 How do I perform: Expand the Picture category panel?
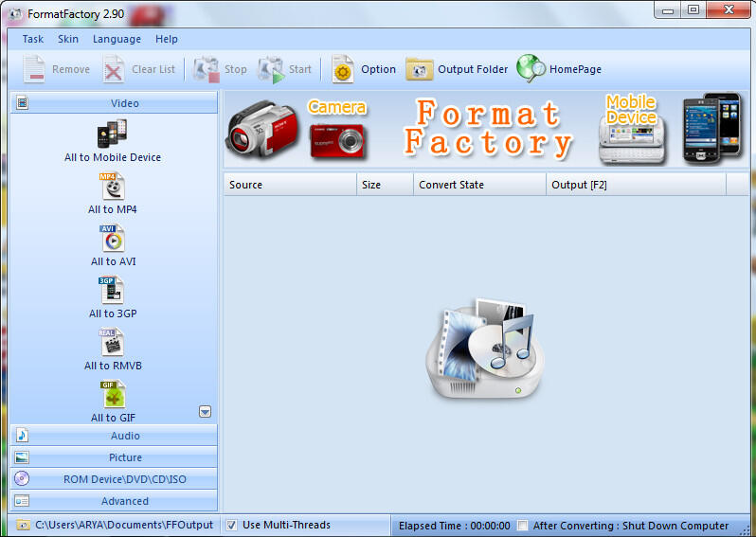click(124, 457)
